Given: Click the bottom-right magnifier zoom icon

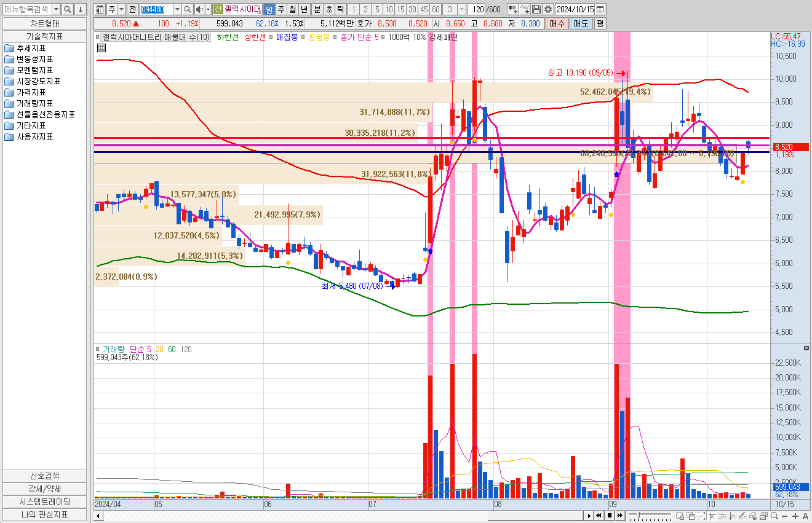Looking at the screenshot, I should click(774, 516).
